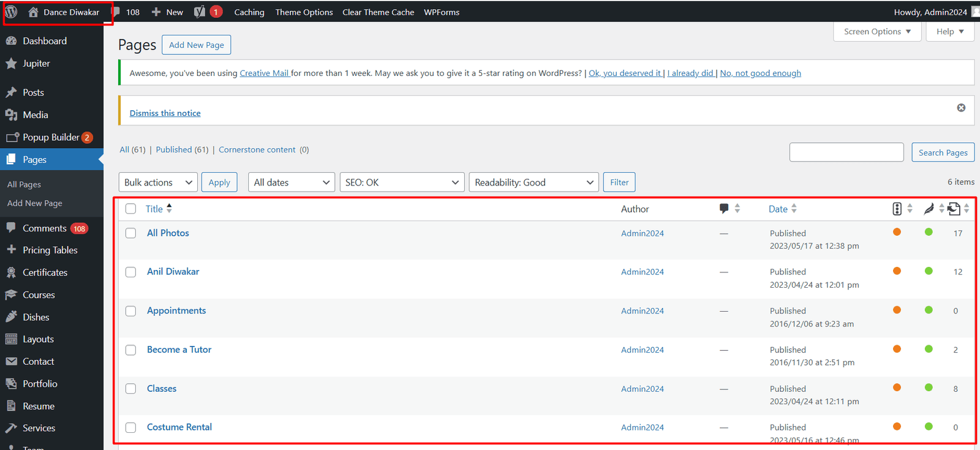This screenshot has height=450, width=980.
Task: Expand the Help panel
Action: 950,31
